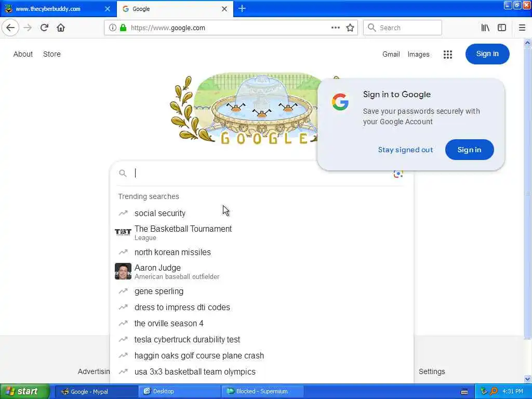The image size is (532, 399).
Task: Select the Aaron Judge suggestion
Action: (261, 272)
